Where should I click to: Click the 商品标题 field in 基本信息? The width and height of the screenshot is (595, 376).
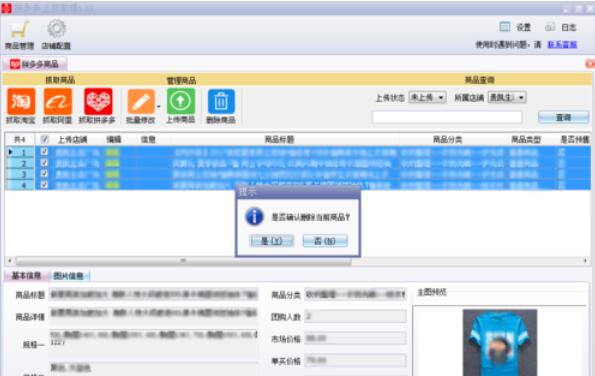154,294
